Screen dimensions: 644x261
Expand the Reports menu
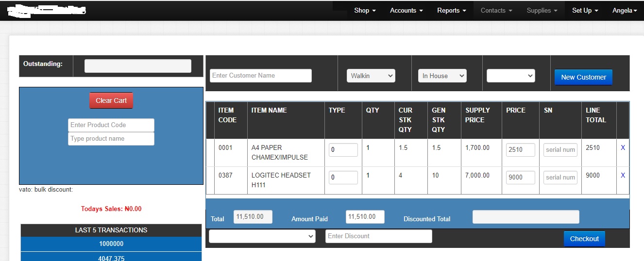451,10
